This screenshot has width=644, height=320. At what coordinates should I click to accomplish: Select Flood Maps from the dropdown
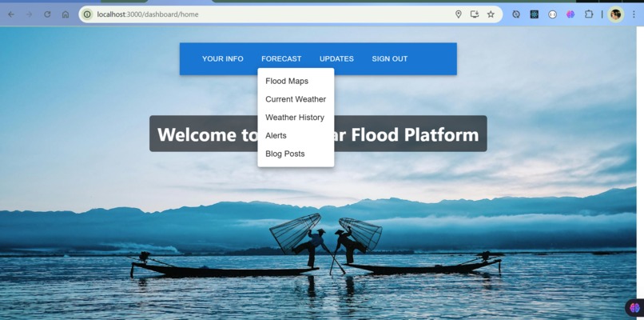tap(296, 81)
